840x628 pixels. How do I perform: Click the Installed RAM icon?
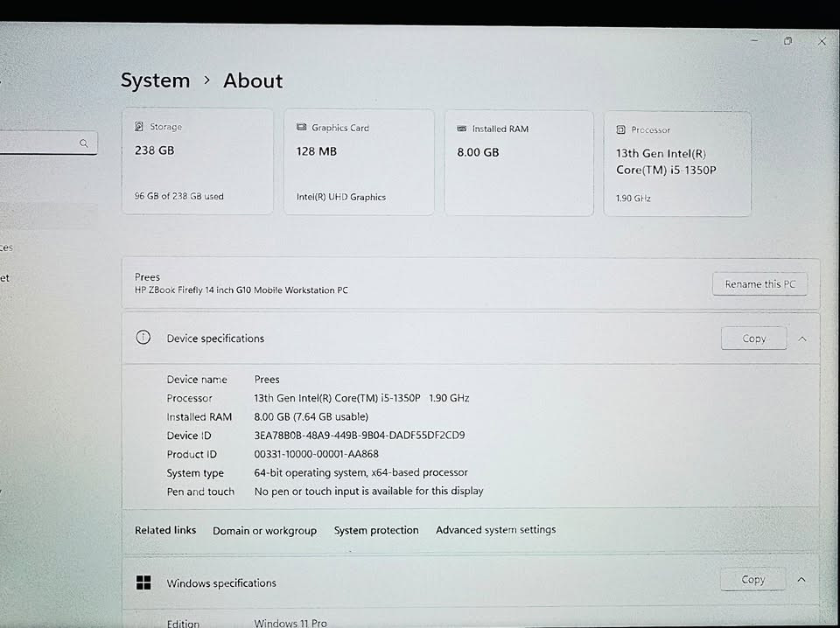pos(461,129)
